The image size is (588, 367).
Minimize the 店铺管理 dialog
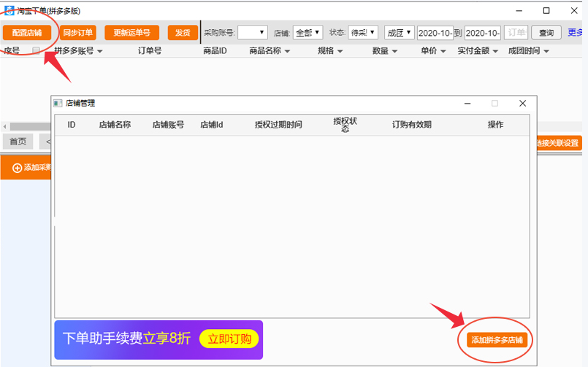pyautogui.click(x=467, y=104)
